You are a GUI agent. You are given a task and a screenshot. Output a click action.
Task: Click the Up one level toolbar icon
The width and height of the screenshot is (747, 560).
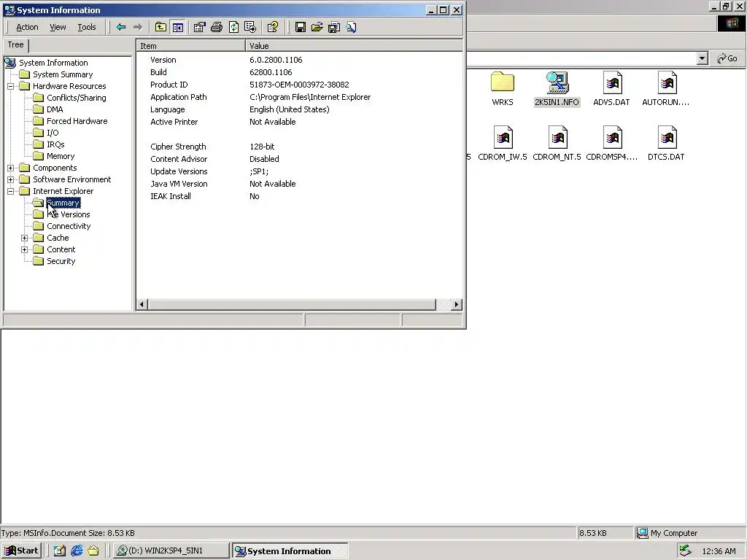[160, 27]
